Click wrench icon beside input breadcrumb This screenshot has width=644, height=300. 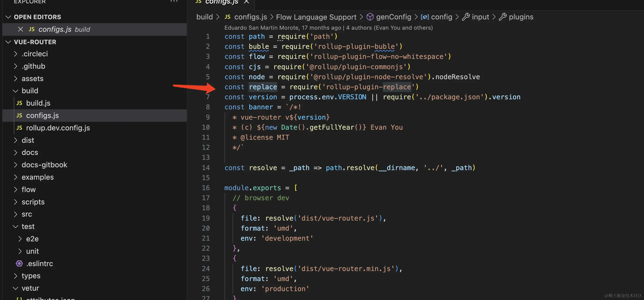[x=465, y=17]
